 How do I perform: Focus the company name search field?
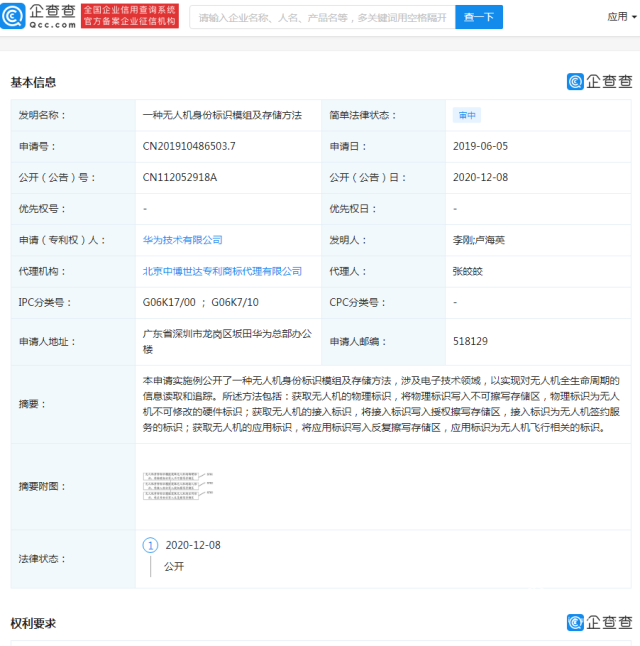point(322,17)
